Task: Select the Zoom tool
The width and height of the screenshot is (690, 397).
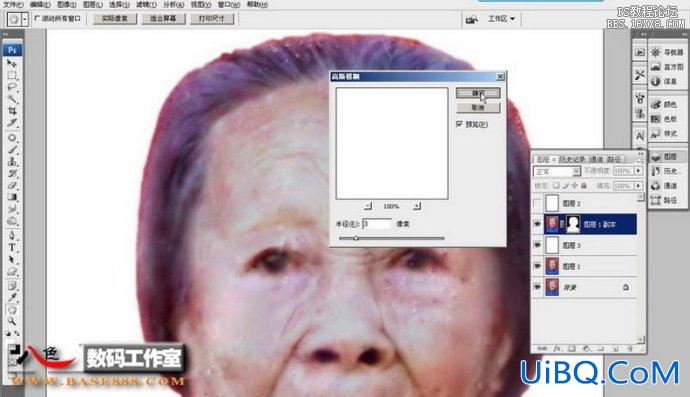Action: 12,322
